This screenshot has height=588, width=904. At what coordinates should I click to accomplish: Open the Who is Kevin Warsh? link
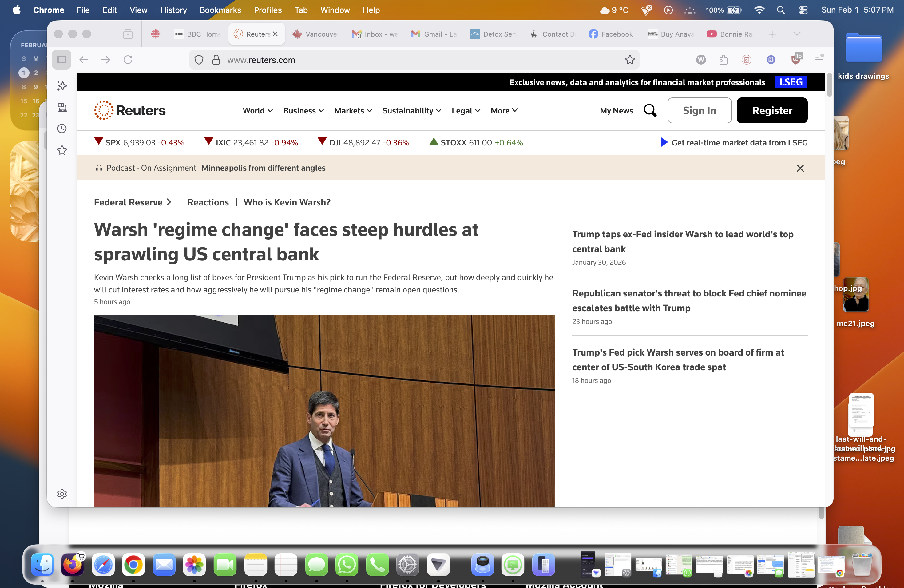[x=287, y=202]
